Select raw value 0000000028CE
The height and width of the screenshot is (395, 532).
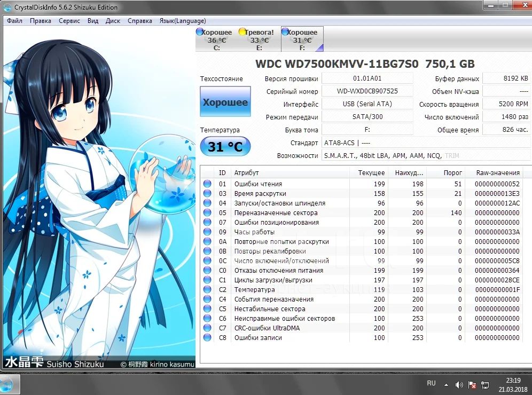(497, 280)
